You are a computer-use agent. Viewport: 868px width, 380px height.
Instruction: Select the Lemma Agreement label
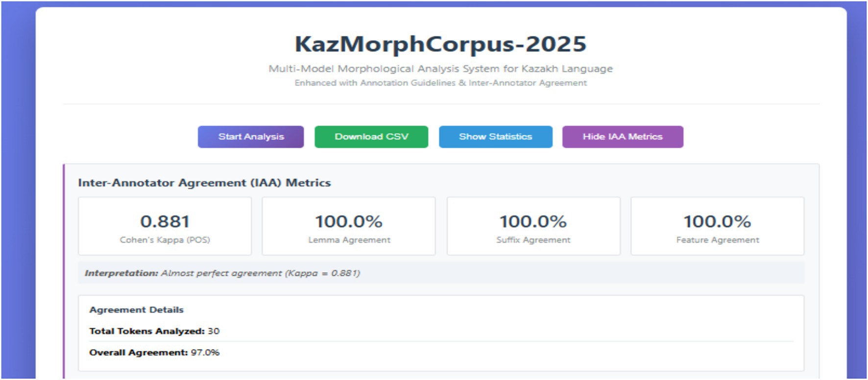pos(349,240)
